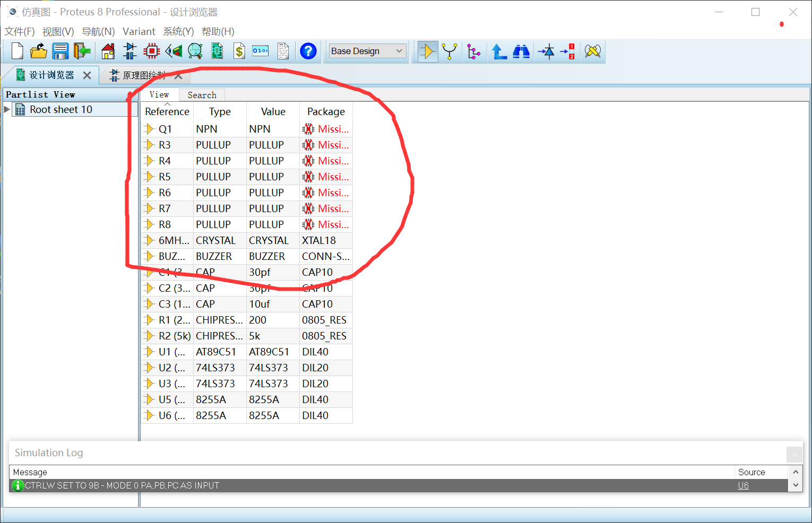This screenshot has width=812, height=523.
Task: Open Schematic Capture from the toolbar
Action: 130,51
